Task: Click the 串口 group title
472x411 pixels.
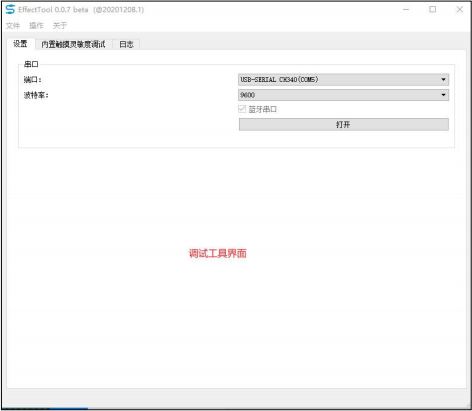Action: coord(31,64)
